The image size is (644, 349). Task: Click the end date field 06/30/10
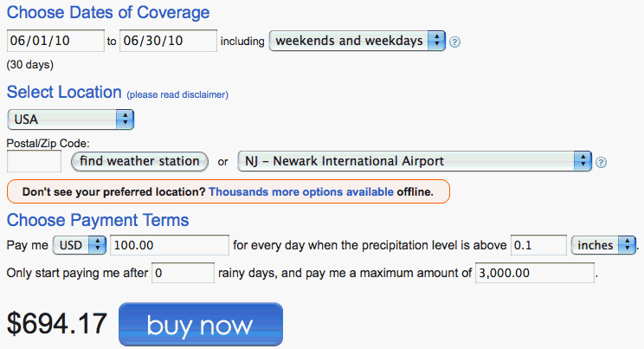[x=168, y=41]
